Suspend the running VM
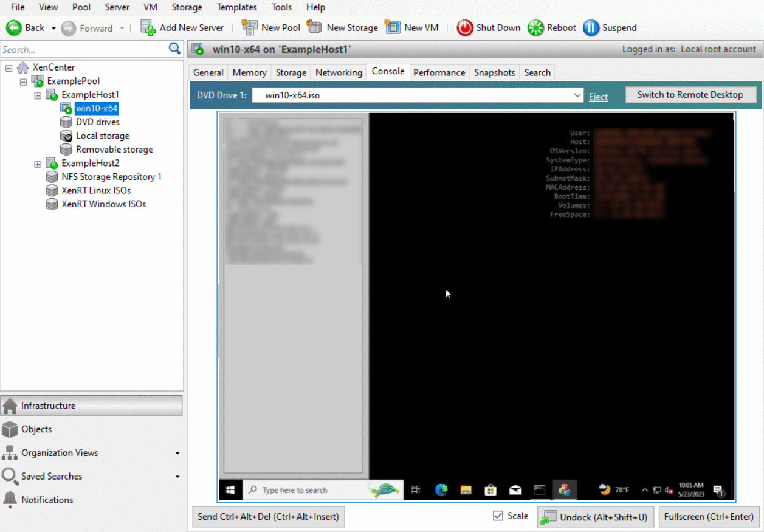This screenshot has width=764, height=532. point(610,27)
